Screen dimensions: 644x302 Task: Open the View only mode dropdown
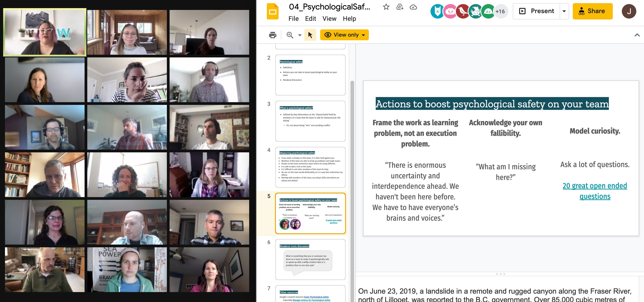point(344,35)
